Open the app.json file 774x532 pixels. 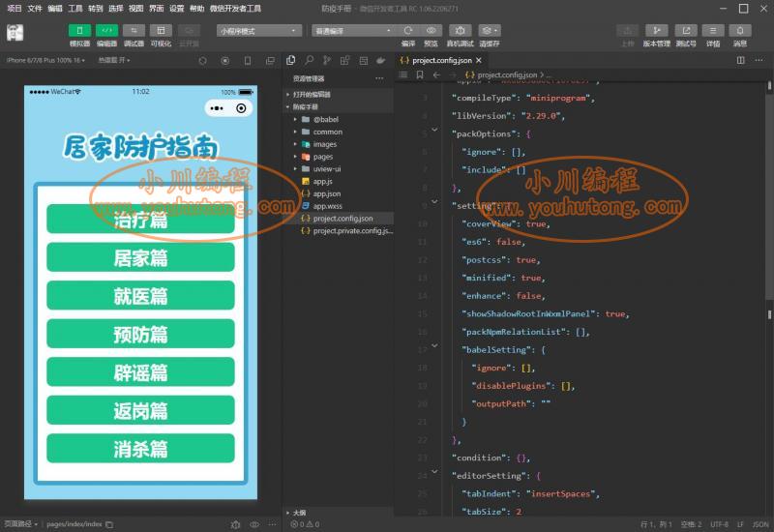[339, 193]
